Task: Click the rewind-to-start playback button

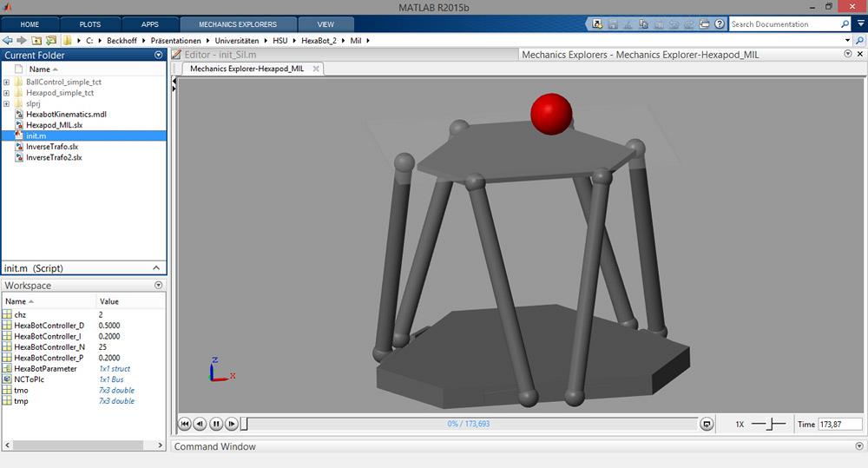Action: coord(184,424)
